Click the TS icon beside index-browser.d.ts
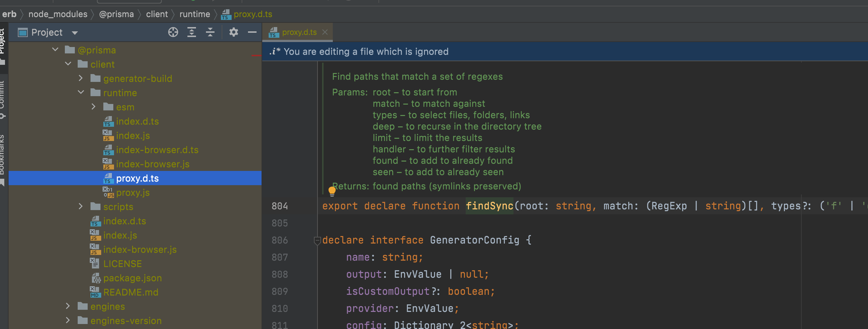 [x=108, y=150]
